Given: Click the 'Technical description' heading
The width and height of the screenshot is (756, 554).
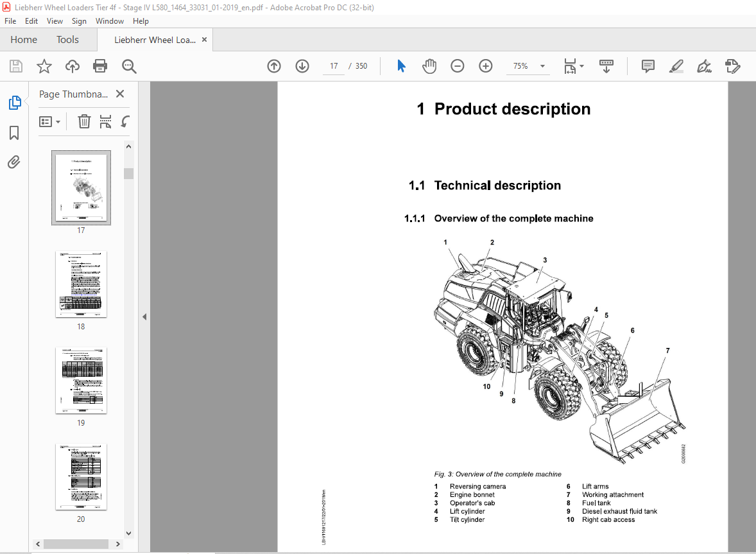Looking at the screenshot, I should click(497, 186).
